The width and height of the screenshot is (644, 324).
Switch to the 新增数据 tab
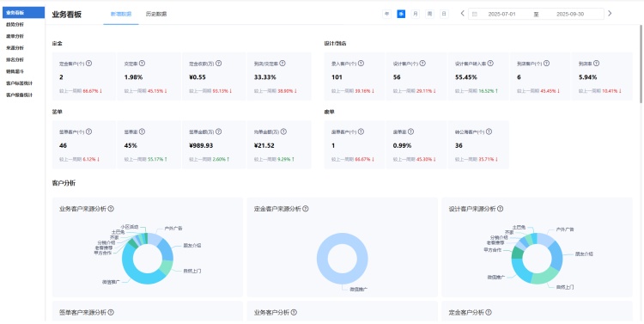tap(121, 15)
